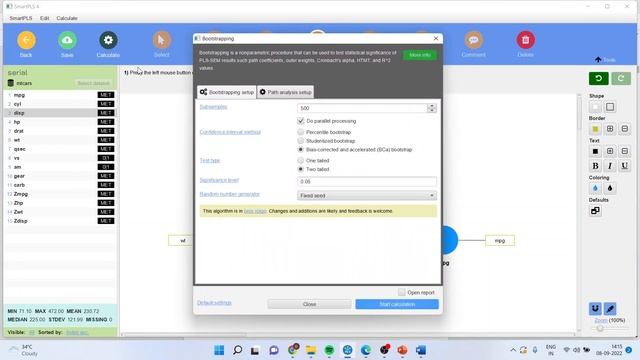The image size is (640, 360).
Task: Show hidden system tray icons chevron
Action: point(513,350)
